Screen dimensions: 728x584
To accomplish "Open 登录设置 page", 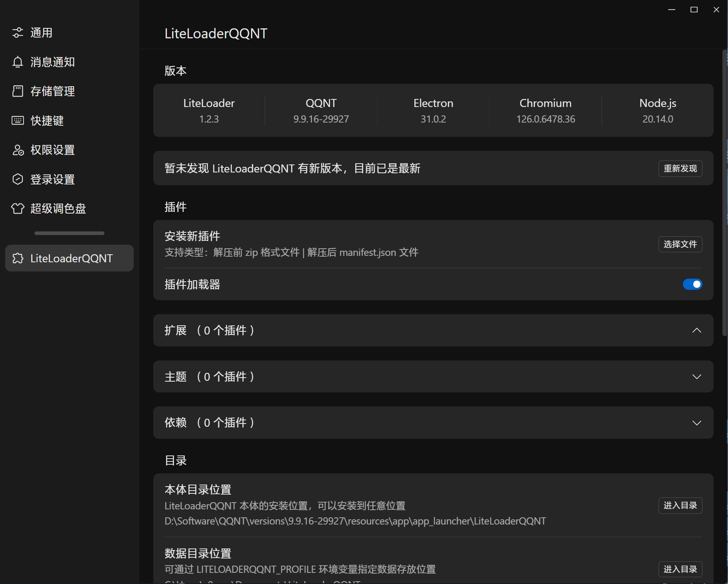I will point(69,179).
